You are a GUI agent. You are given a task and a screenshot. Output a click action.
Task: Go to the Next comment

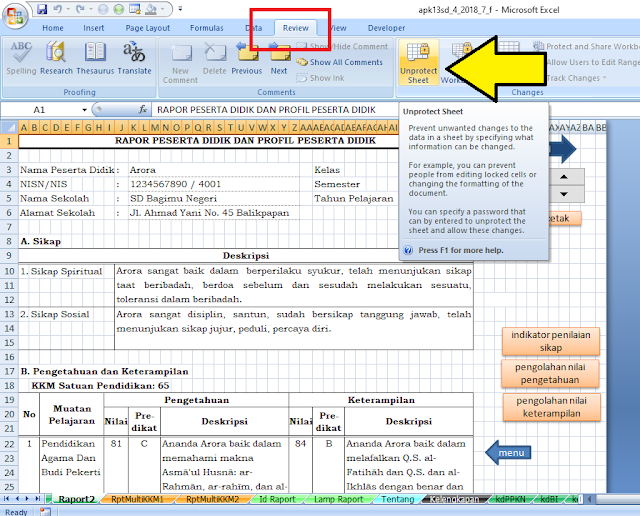(x=279, y=58)
